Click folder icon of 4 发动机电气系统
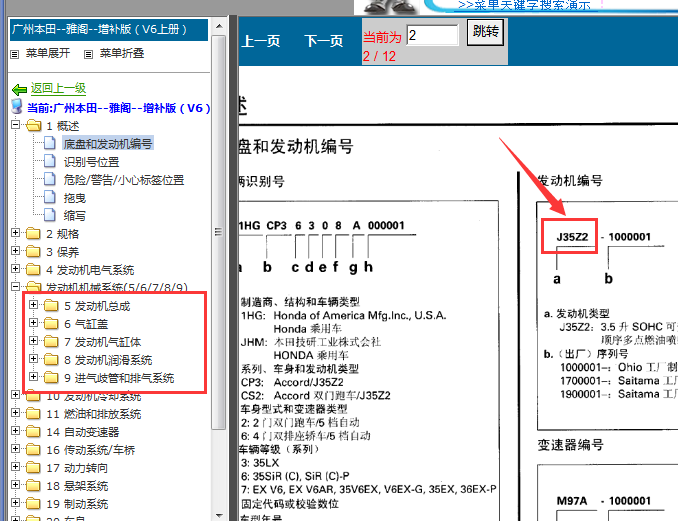 33,270
